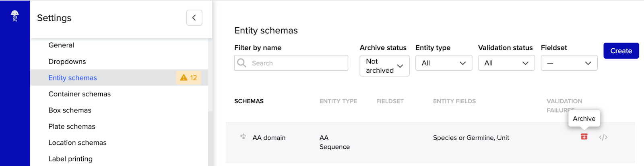The width and height of the screenshot is (644, 166).
Task: Open the Archive status dropdown
Action: point(384,66)
